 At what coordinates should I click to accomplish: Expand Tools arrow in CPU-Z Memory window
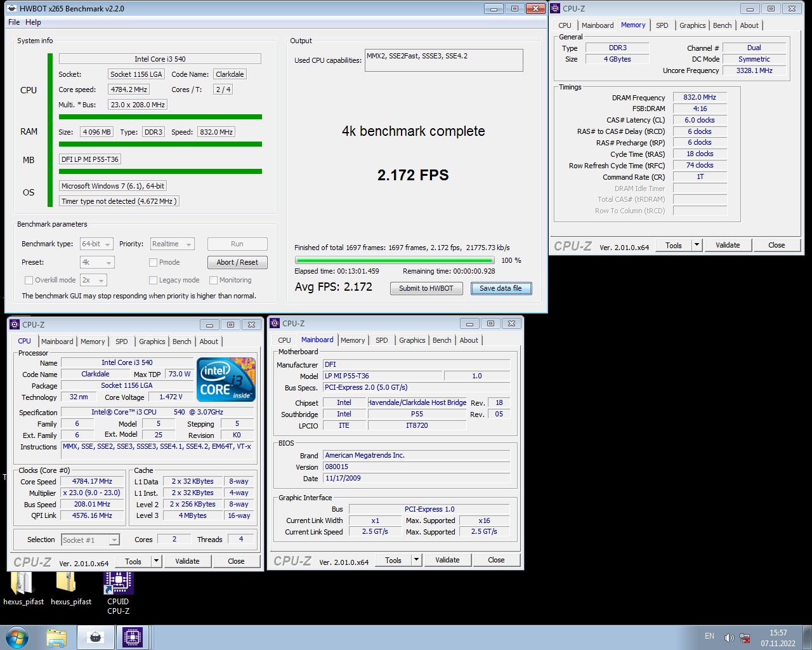tap(697, 245)
